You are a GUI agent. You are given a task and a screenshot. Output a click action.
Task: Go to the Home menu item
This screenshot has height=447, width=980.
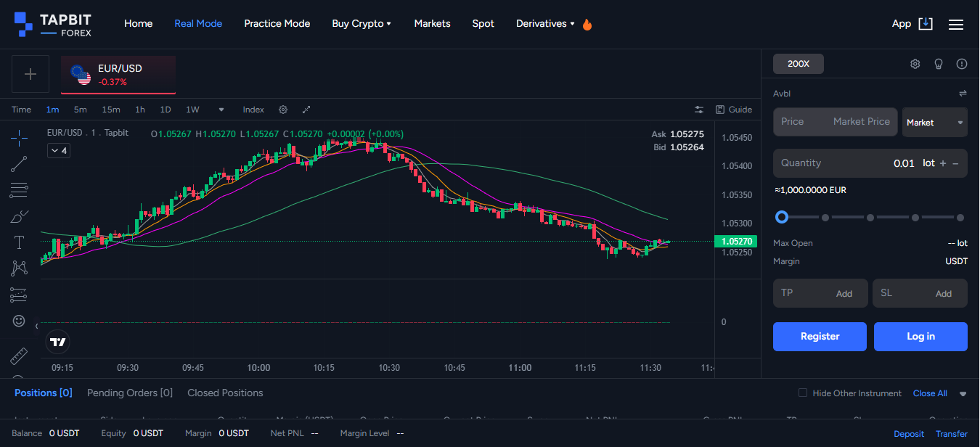coord(139,24)
